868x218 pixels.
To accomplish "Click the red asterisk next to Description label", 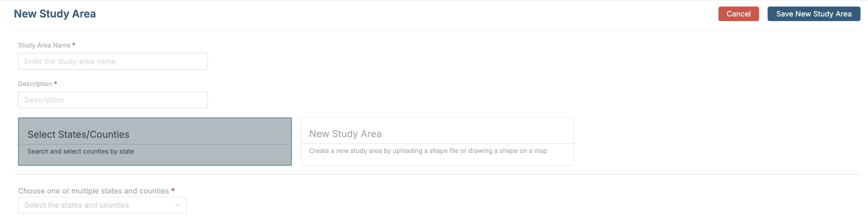I will coord(55,83).
